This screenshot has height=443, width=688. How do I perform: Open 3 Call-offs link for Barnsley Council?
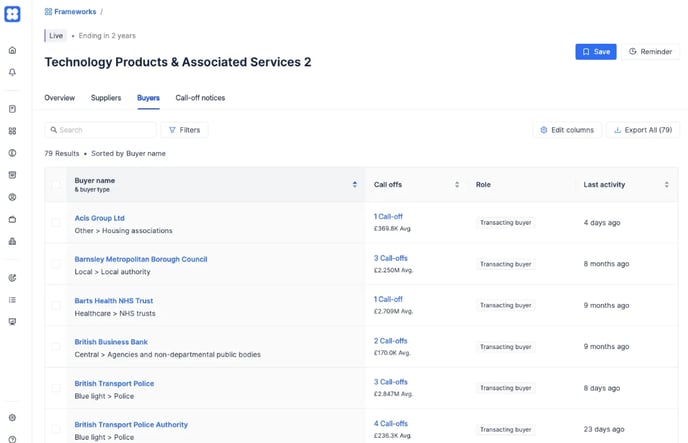click(391, 258)
